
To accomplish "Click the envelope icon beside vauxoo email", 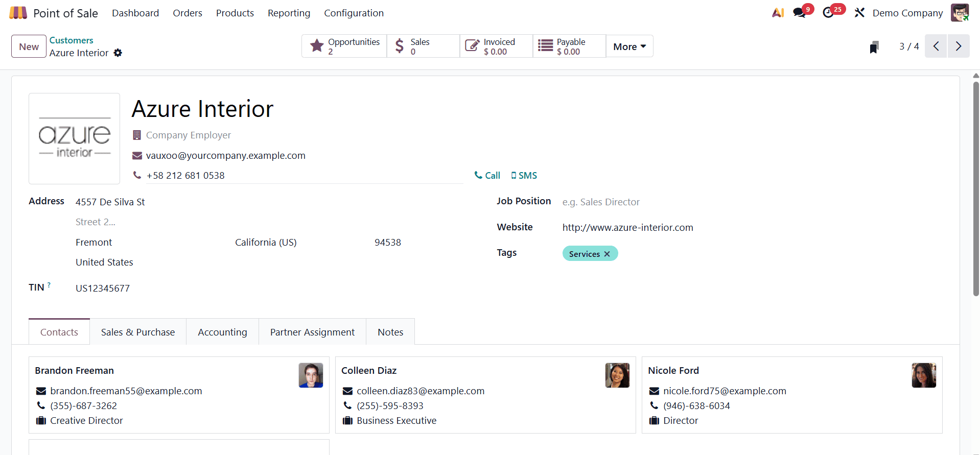I will [137, 156].
